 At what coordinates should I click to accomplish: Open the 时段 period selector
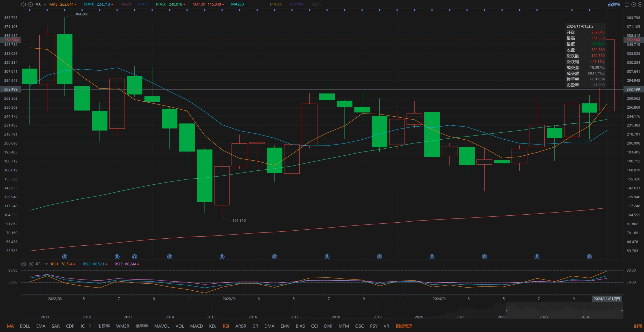click(x=638, y=326)
